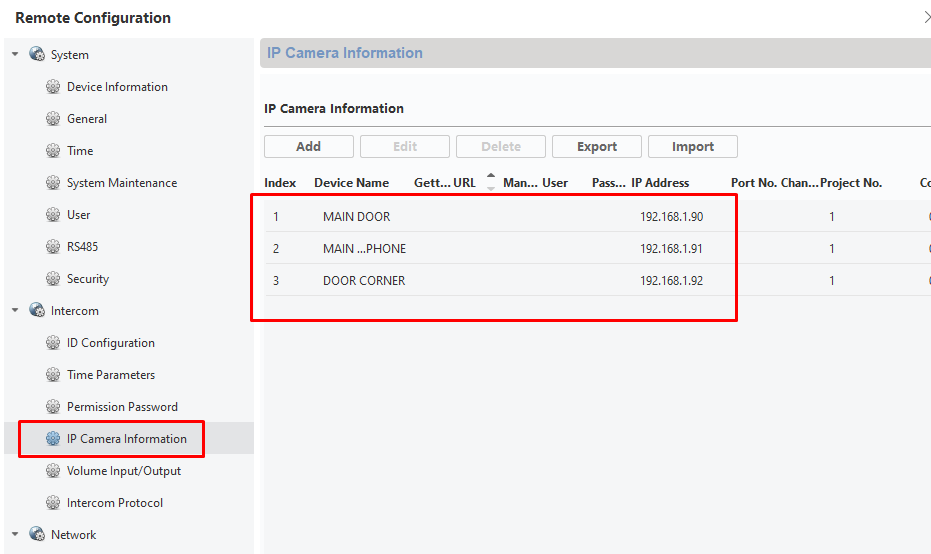Click the Intercom Protocol gear icon
Image resolution: width=931 pixels, height=554 pixels.
53,503
